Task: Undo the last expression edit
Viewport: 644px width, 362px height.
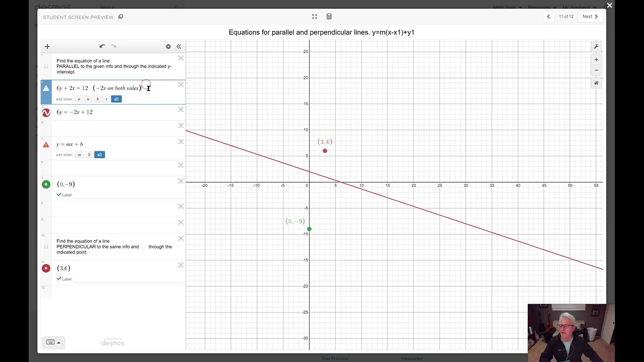Action: pos(102,46)
